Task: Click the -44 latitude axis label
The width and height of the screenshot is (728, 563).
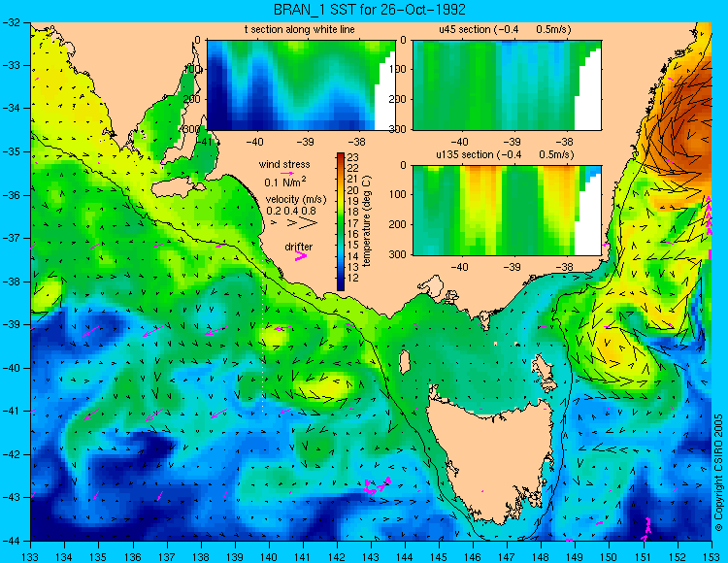Action: point(12,541)
